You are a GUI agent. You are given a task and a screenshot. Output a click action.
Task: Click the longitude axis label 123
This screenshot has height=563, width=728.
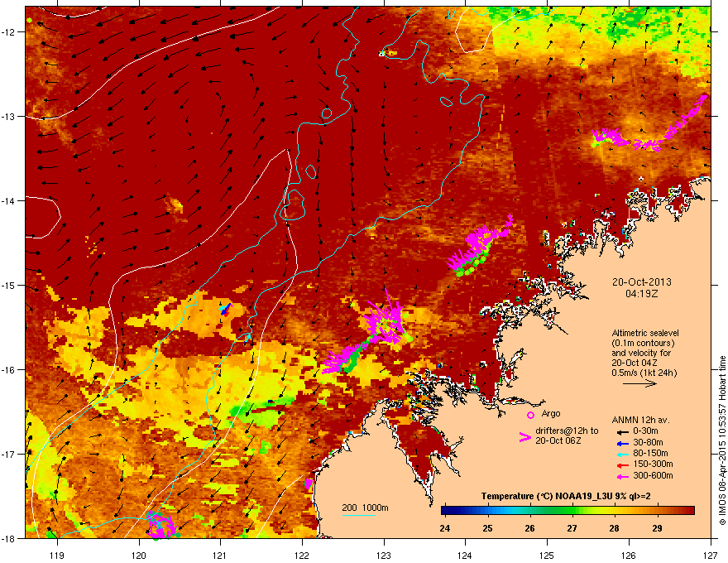click(x=384, y=555)
